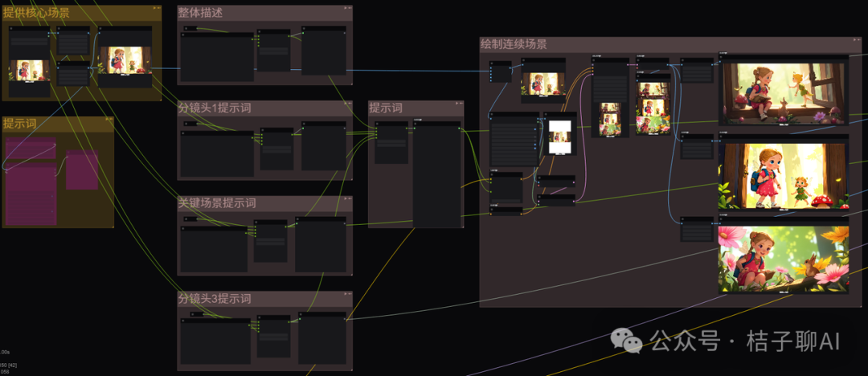Open the girl-at-window output image in 绘制连续场景
The image size is (868, 376).
(784, 92)
